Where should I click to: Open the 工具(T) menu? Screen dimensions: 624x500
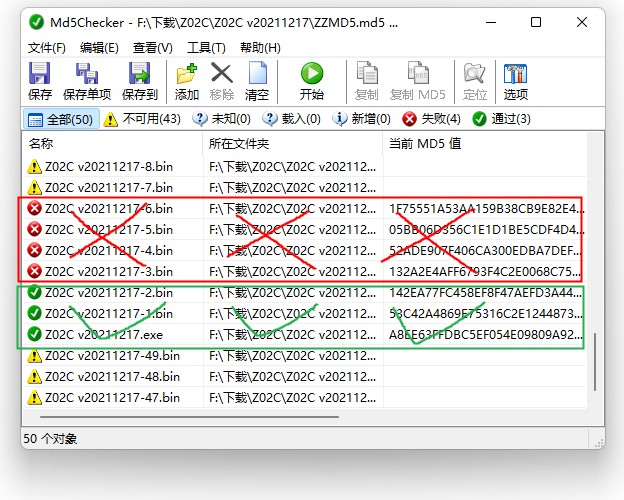tap(206, 47)
